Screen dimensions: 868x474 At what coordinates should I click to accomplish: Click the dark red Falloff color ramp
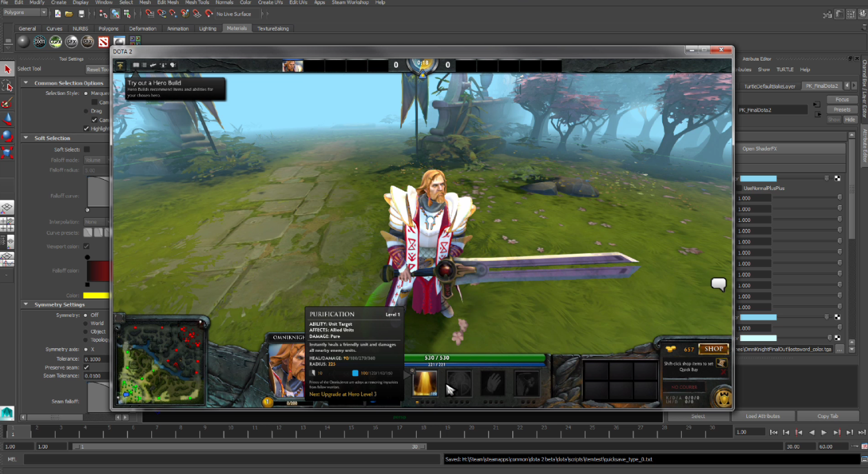(98, 271)
